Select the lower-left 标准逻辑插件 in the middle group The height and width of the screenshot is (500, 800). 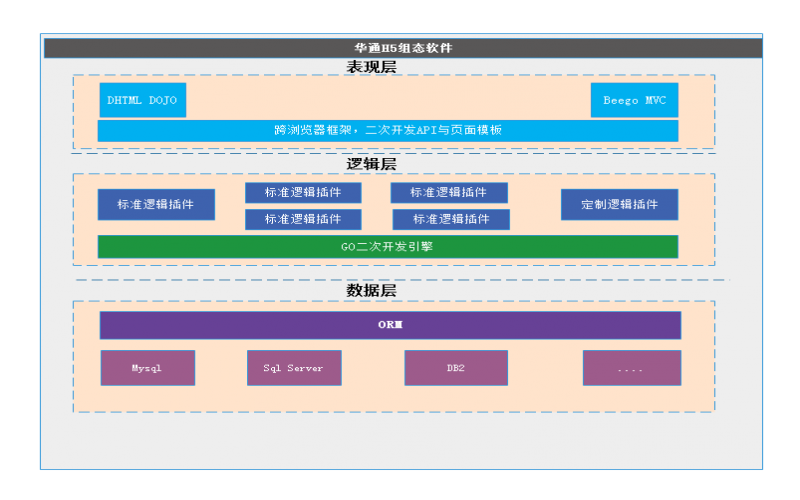[303, 219]
